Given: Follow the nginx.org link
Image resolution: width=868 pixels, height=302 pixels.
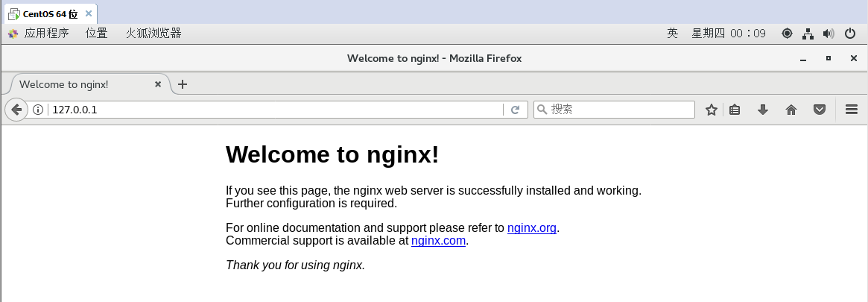Looking at the screenshot, I should coord(531,227).
